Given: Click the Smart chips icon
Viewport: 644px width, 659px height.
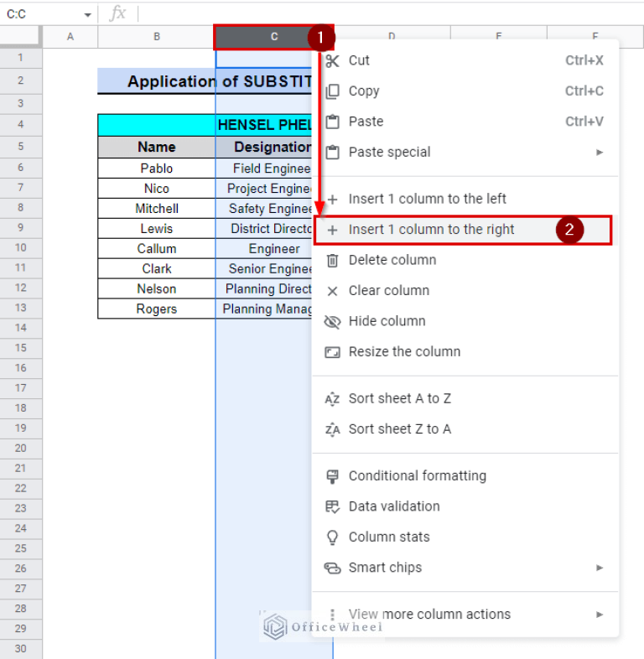Looking at the screenshot, I should click(x=332, y=568).
